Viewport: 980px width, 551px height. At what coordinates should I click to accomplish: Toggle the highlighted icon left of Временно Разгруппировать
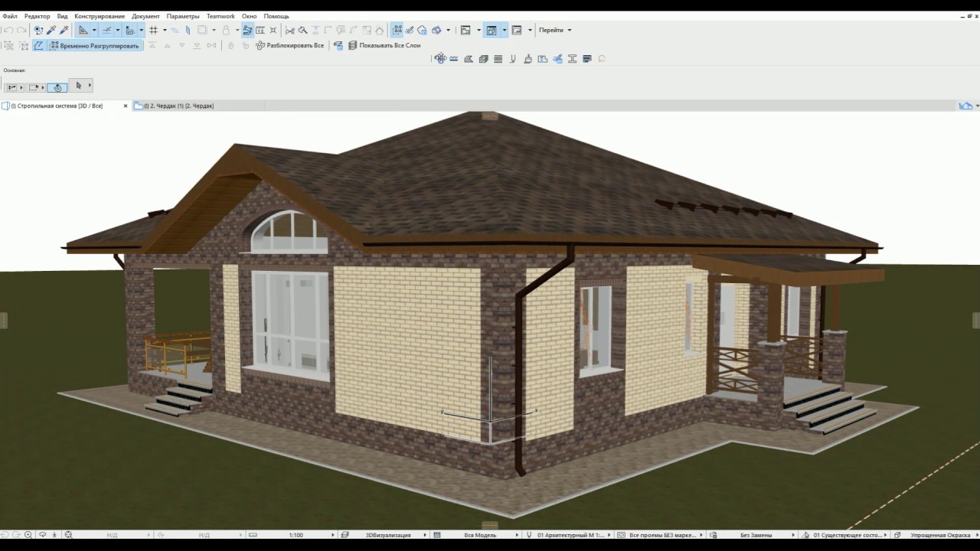coord(39,46)
